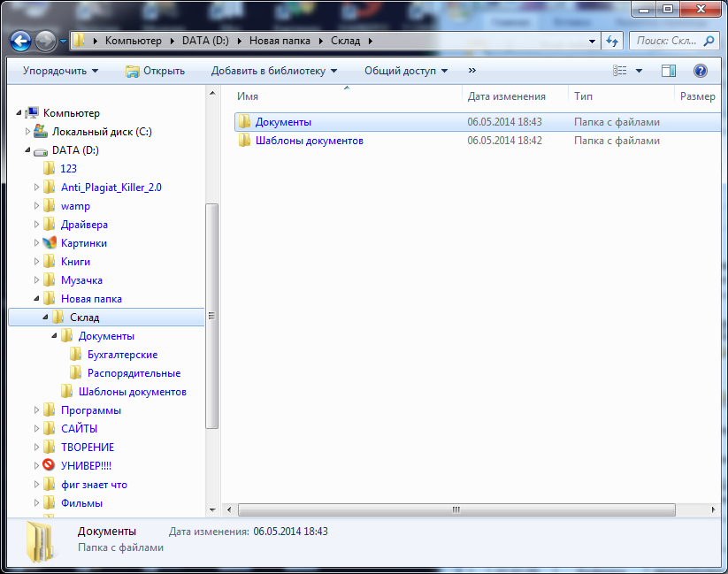Open recent locations dropdown beside Forward button
The height and width of the screenshot is (574, 728).
pyautogui.click(x=63, y=41)
